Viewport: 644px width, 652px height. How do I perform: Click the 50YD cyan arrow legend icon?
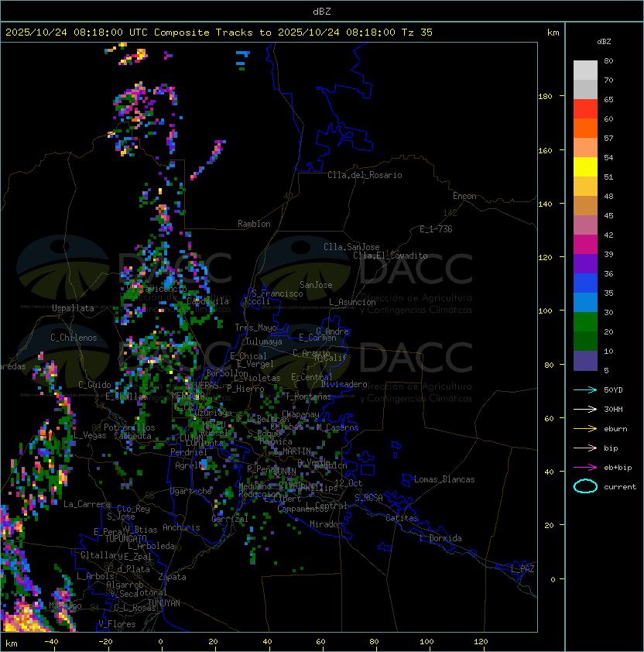pos(585,389)
